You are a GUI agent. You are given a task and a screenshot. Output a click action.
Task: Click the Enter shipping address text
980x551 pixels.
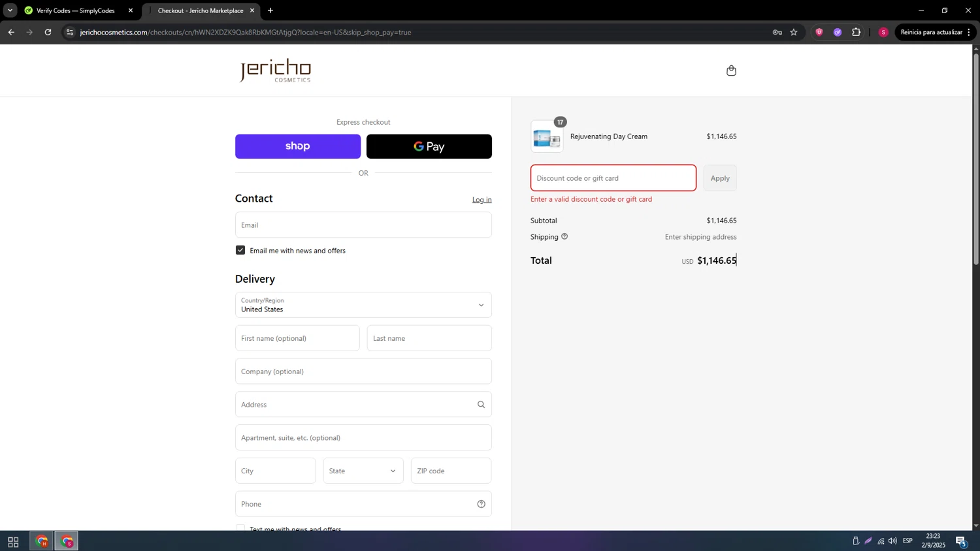(700, 237)
